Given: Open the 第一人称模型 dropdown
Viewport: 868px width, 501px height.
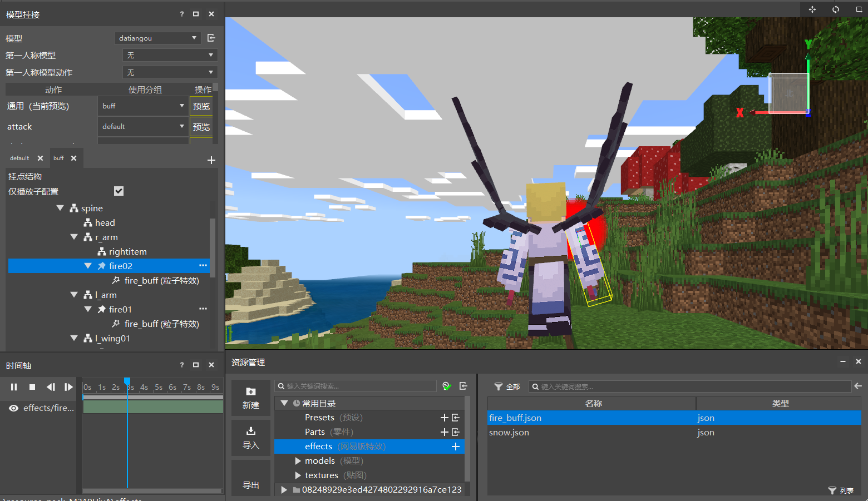Looking at the screenshot, I should point(170,55).
